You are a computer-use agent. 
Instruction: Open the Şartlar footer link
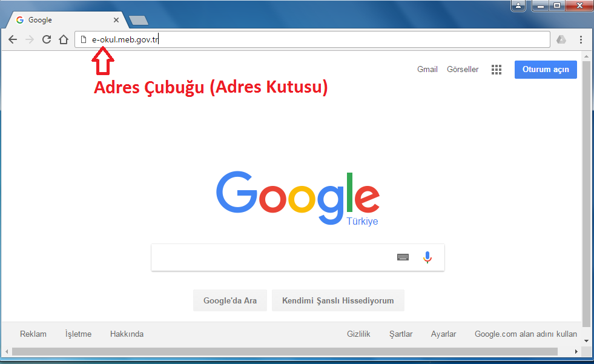401,334
